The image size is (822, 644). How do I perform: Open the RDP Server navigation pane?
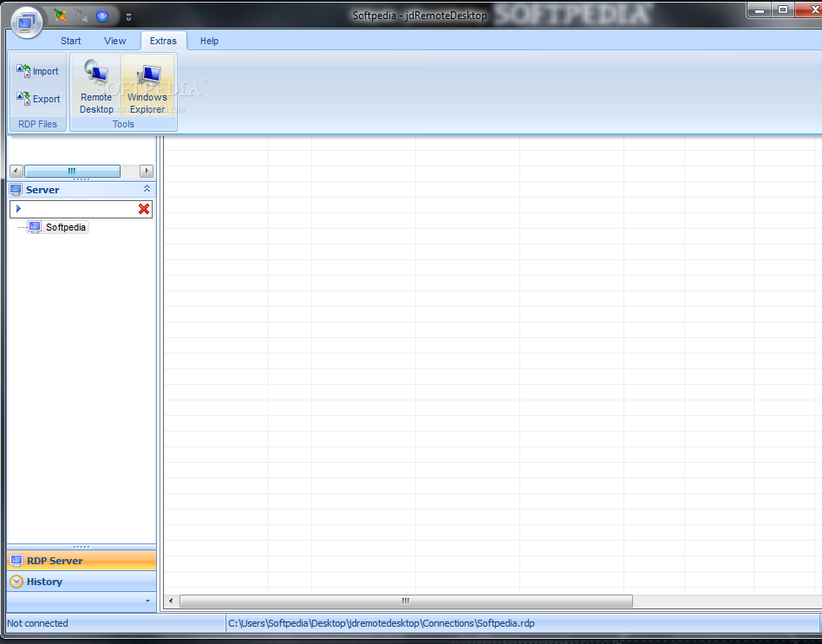coord(82,560)
